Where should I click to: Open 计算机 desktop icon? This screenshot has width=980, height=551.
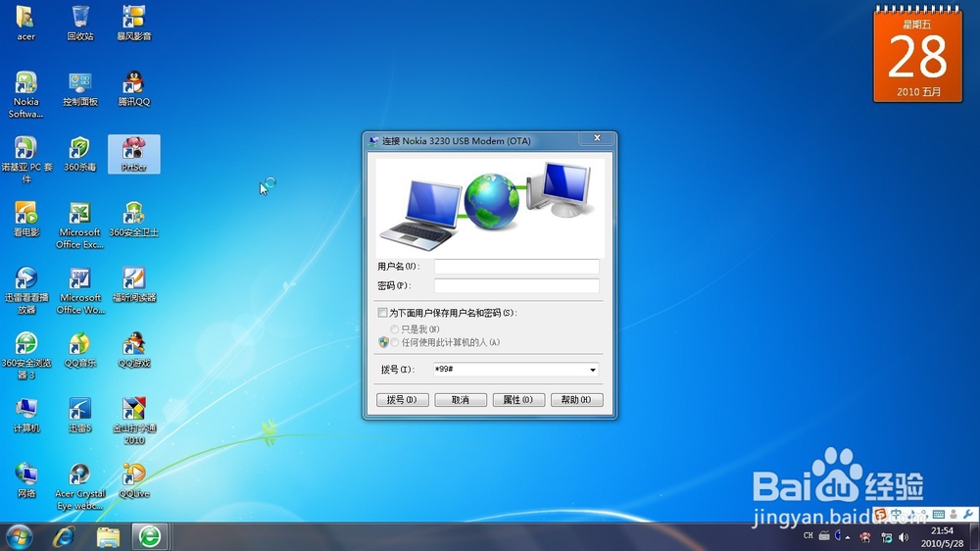tap(25, 416)
